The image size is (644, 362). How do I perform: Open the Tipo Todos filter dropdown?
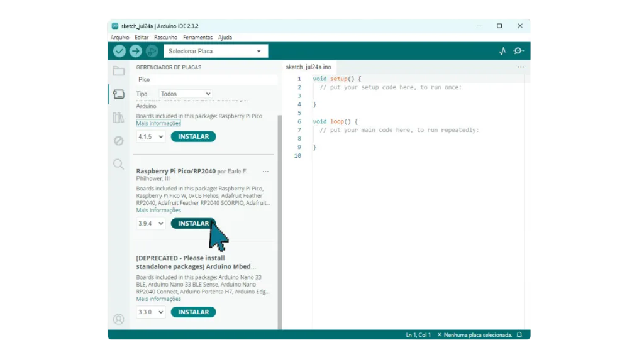pos(186,94)
